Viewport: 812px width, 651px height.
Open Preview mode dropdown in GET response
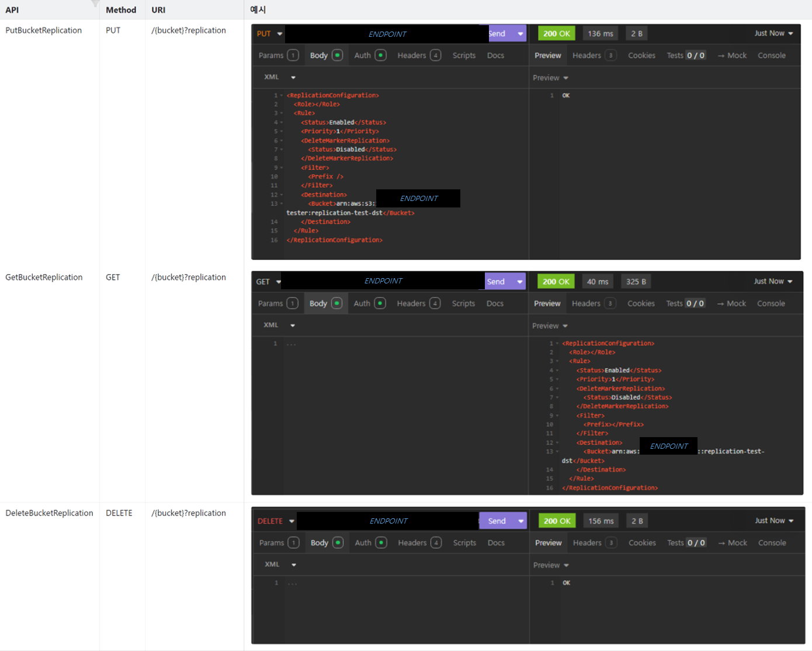550,325
